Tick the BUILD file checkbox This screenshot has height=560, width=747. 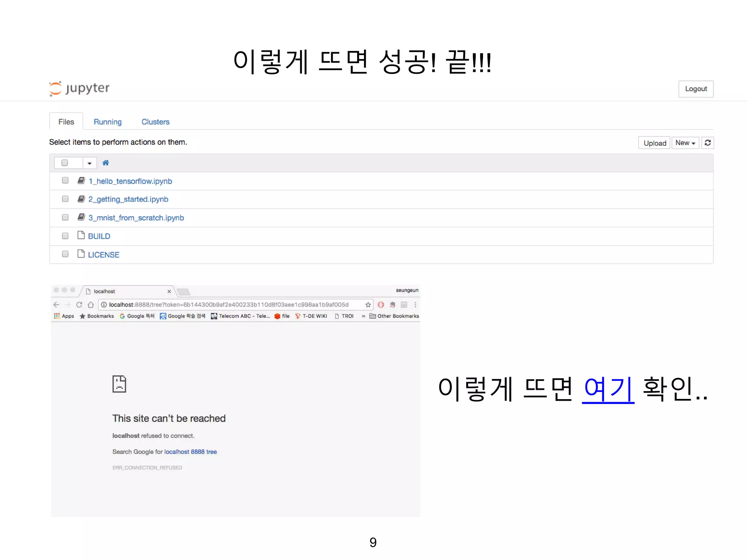(65, 236)
